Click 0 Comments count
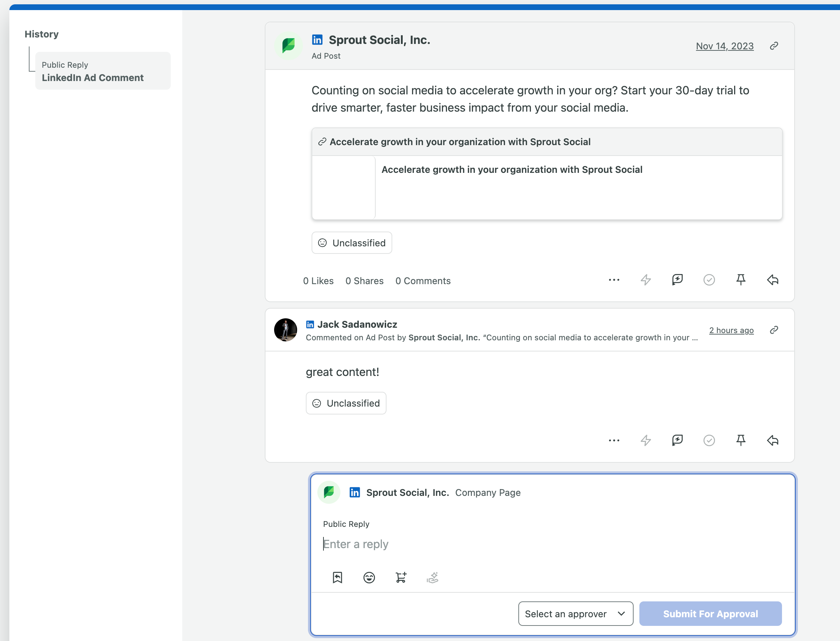Viewport: 840px width, 641px height. (423, 281)
